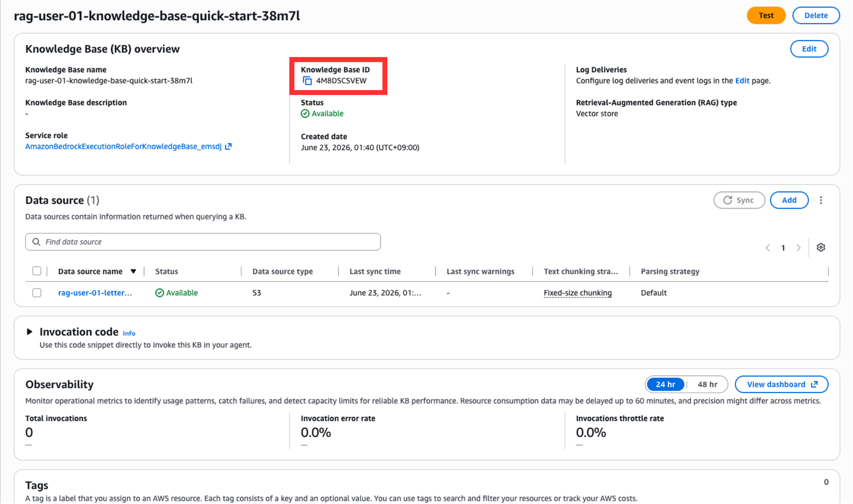Click page number 1 in pagination

point(783,248)
